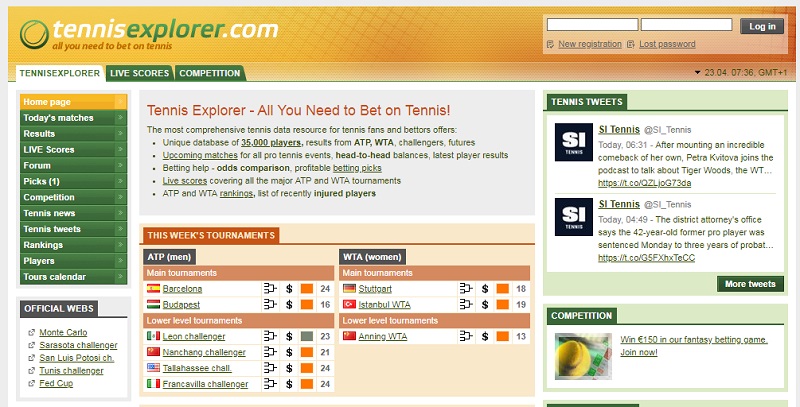Click the dollar prize icon for Budapest
The image size is (800, 407).
(289, 304)
